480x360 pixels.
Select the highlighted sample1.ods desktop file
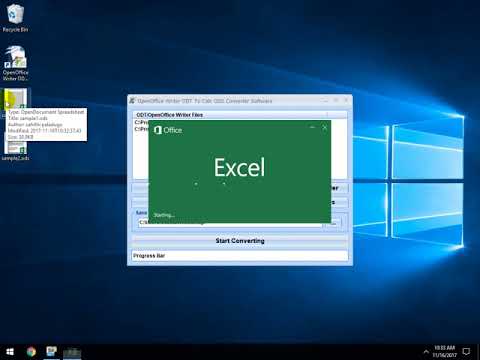coord(15,99)
